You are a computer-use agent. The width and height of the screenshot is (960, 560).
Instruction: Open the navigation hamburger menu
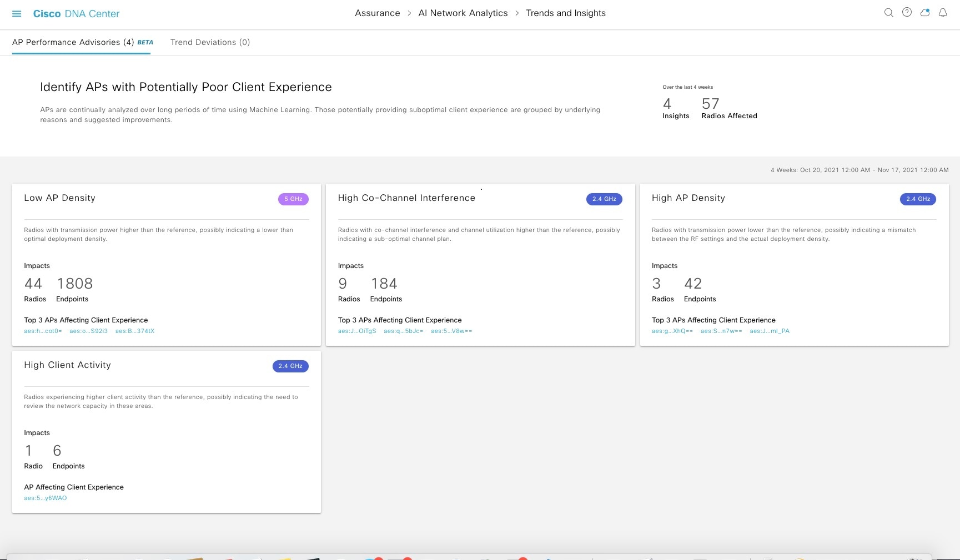[16, 13]
